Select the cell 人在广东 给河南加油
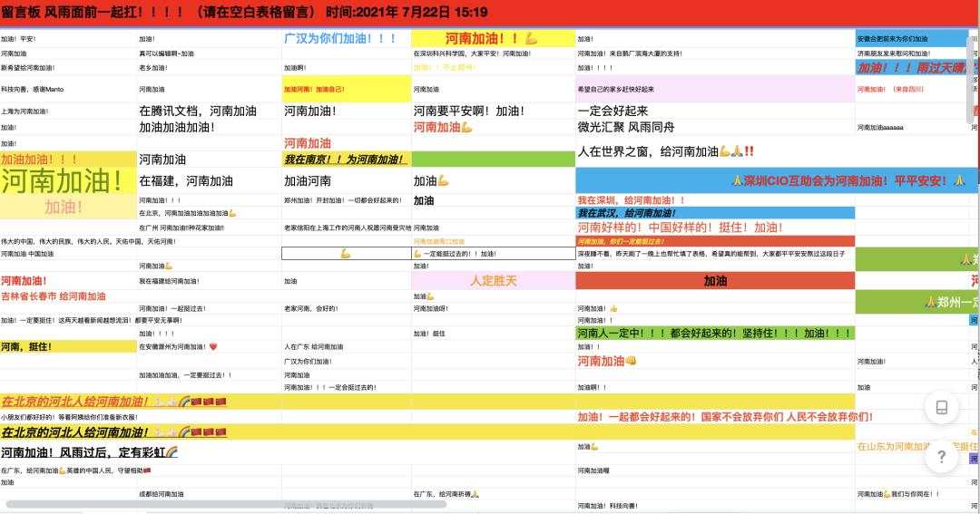Viewport: 980px width, 514px height. pyautogui.click(x=347, y=346)
